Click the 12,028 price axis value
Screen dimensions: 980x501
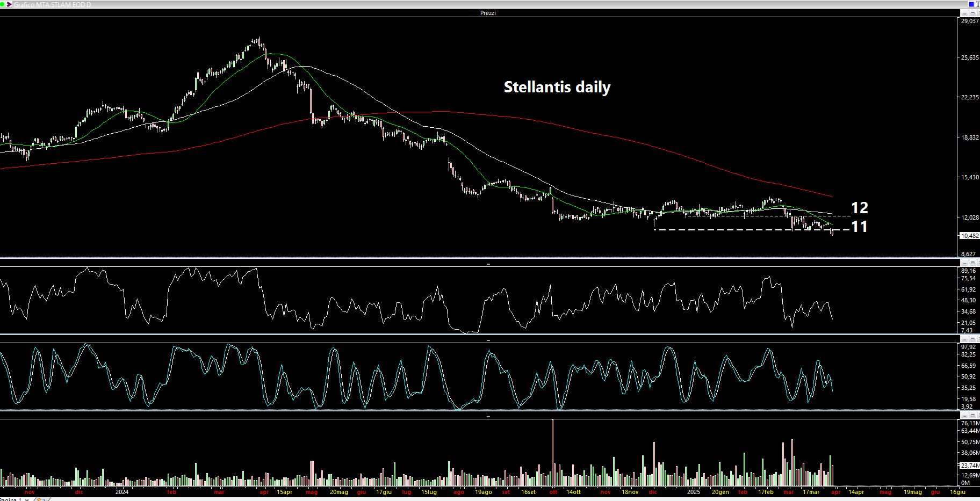970,217
